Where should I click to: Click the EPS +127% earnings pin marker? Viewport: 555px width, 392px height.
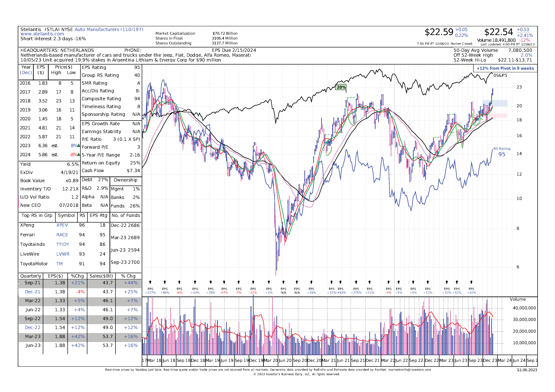coord(150,282)
